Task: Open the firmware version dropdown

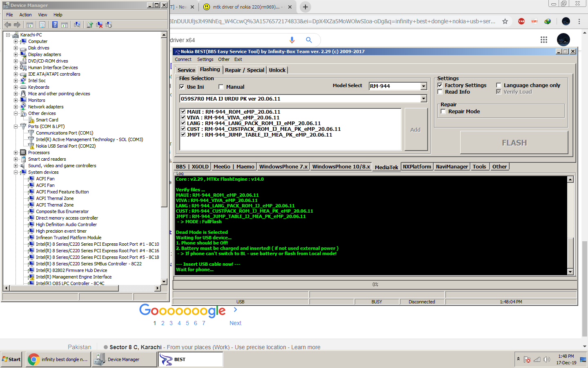Action: [423, 99]
